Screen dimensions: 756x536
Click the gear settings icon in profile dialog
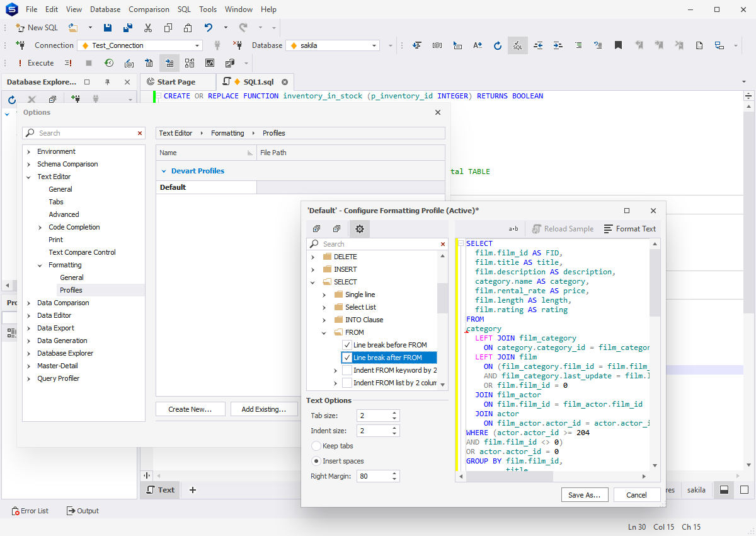click(x=360, y=229)
